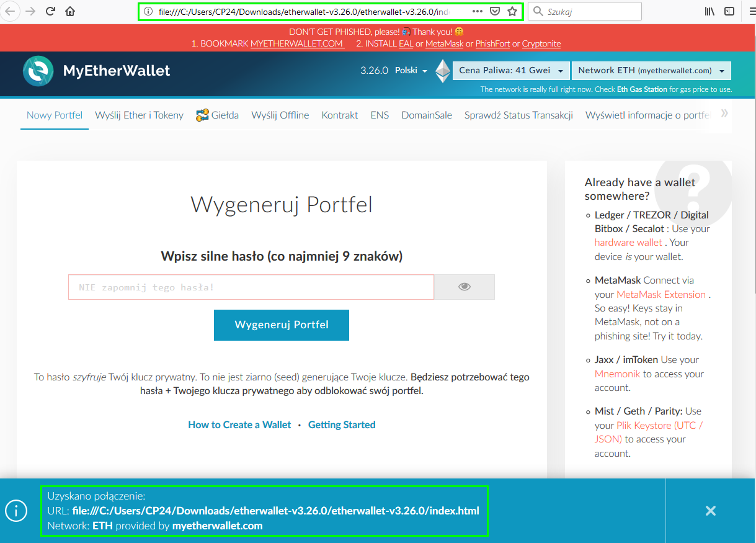
Task: Toggle password visibility eye button
Action: (465, 287)
